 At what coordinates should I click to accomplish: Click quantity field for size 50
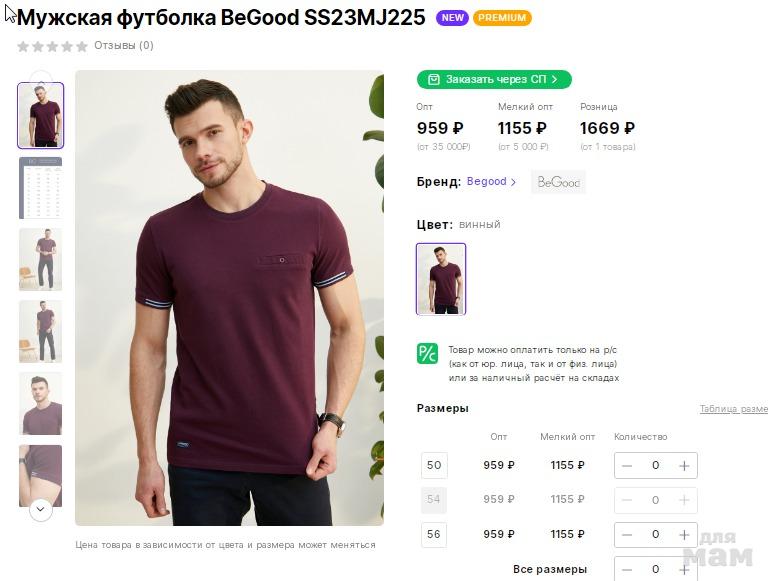click(x=655, y=465)
